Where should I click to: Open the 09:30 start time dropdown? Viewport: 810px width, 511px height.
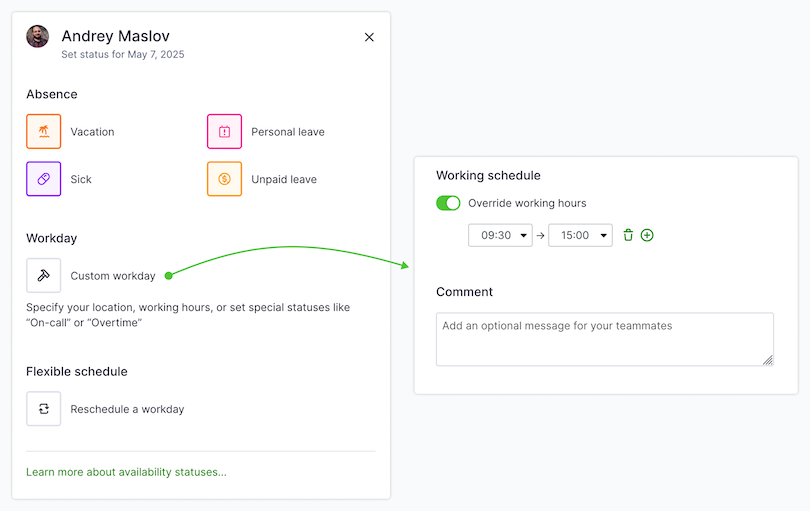click(x=500, y=235)
